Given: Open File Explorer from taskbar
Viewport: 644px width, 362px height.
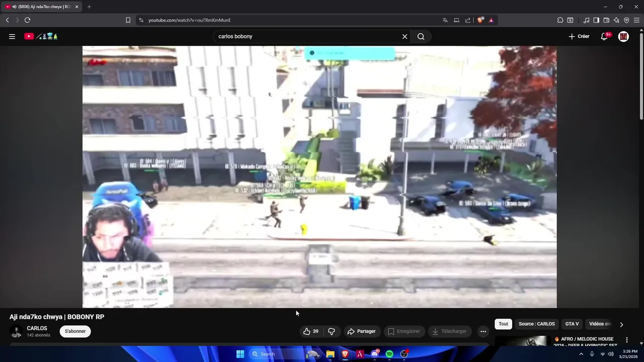Looking at the screenshot, I should pyautogui.click(x=330, y=354).
